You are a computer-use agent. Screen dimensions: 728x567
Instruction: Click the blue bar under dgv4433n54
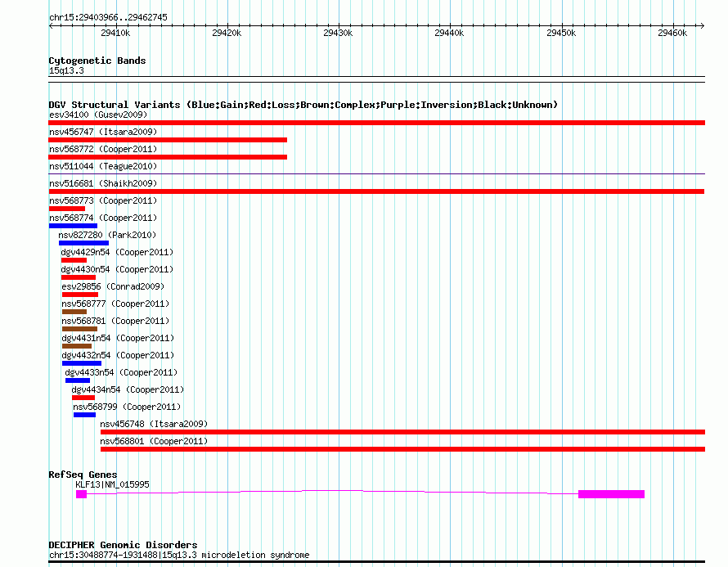pos(78,380)
